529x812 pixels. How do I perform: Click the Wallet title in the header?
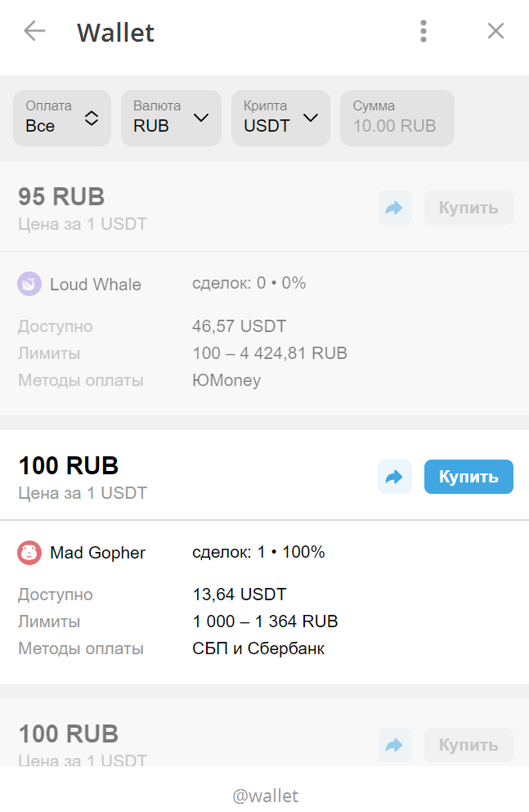pos(115,32)
